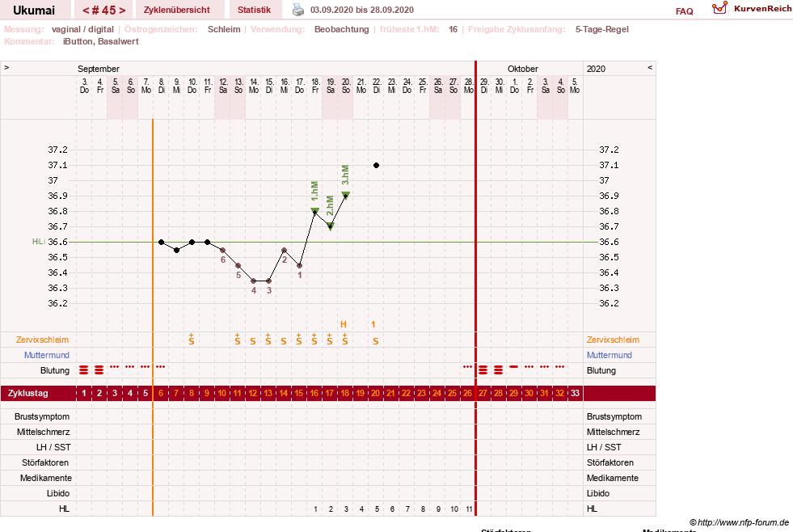793x532 pixels.
Task: Click the date header 28. Mo
Action: pyautogui.click(x=469, y=86)
